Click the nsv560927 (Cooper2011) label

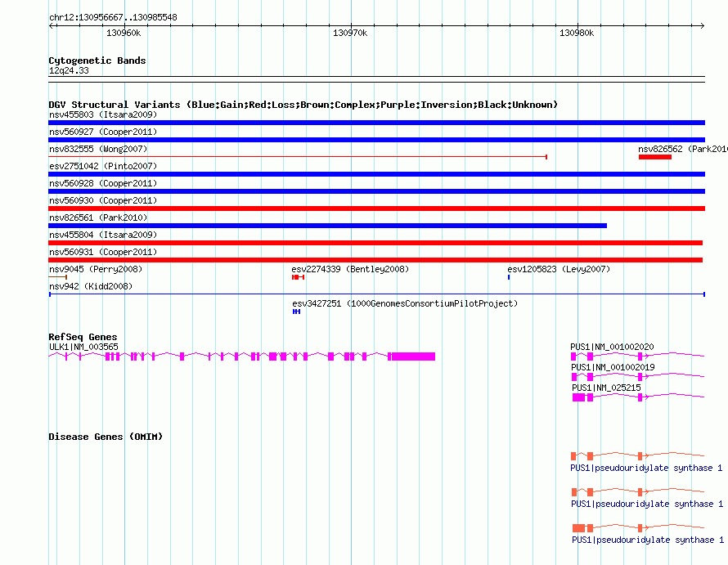[x=103, y=132]
